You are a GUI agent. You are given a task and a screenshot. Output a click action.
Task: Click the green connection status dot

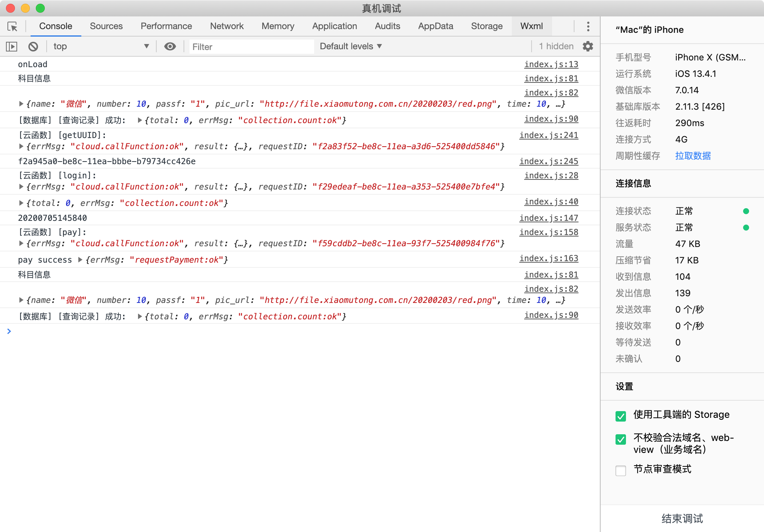click(x=746, y=211)
